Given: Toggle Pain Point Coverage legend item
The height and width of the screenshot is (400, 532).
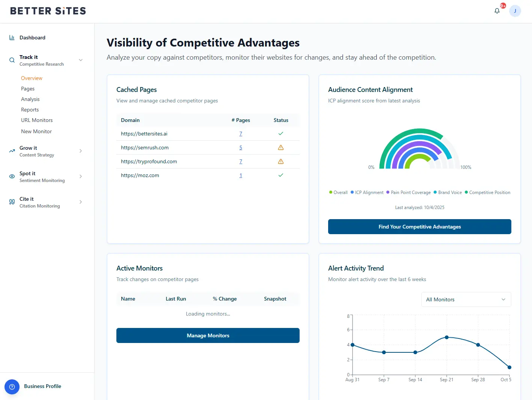Looking at the screenshot, I should point(408,192).
